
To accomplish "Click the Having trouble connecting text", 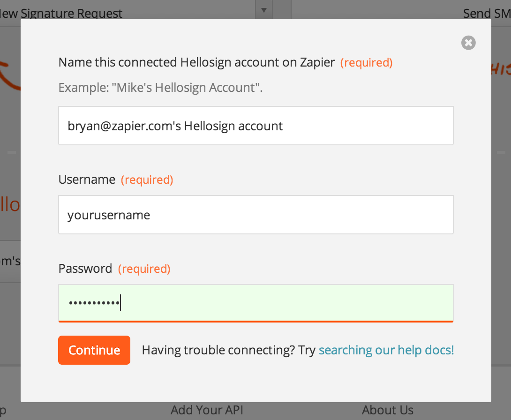I will pos(218,350).
